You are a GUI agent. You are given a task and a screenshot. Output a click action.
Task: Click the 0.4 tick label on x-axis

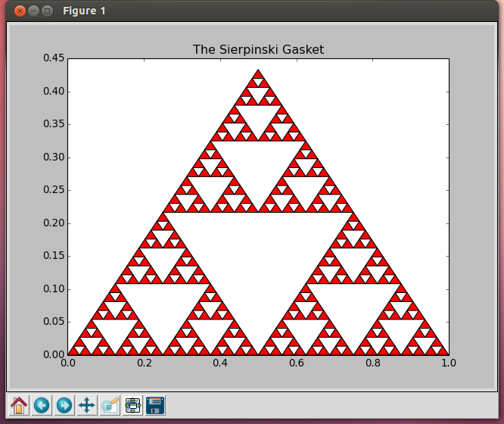point(220,363)
